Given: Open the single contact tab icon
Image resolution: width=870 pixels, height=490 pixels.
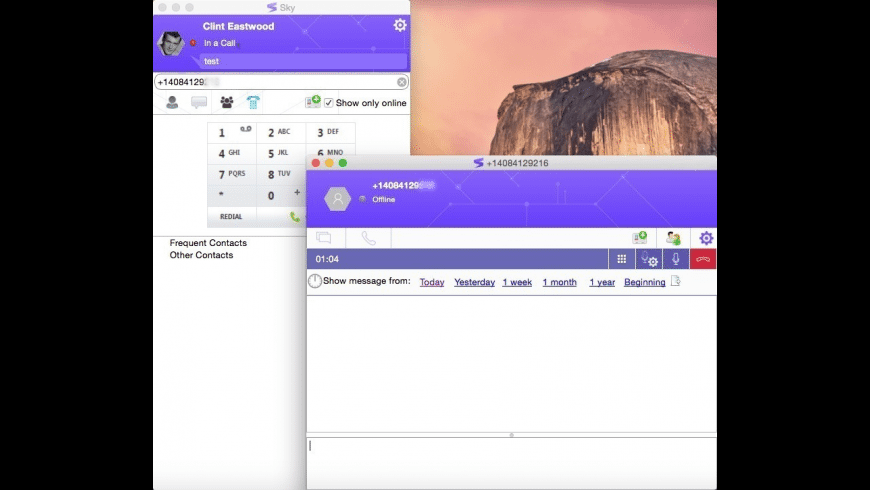Looking at the screenshot, I should click(173, 102).
